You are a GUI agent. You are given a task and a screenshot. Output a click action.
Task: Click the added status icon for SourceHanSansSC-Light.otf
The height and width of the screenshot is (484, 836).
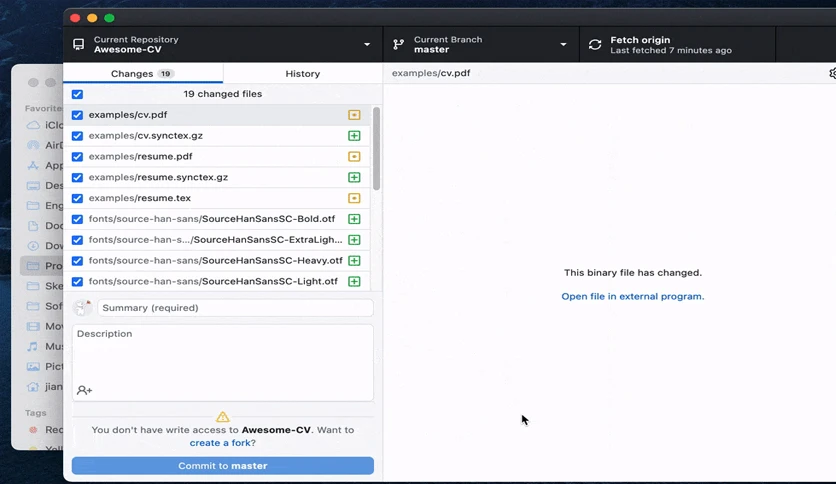(x=354, y=281)
